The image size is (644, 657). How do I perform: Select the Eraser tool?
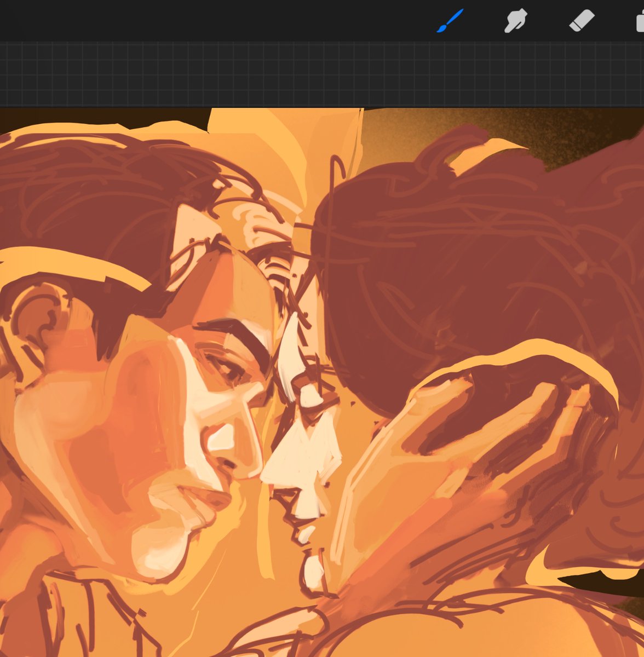point(581,21)
